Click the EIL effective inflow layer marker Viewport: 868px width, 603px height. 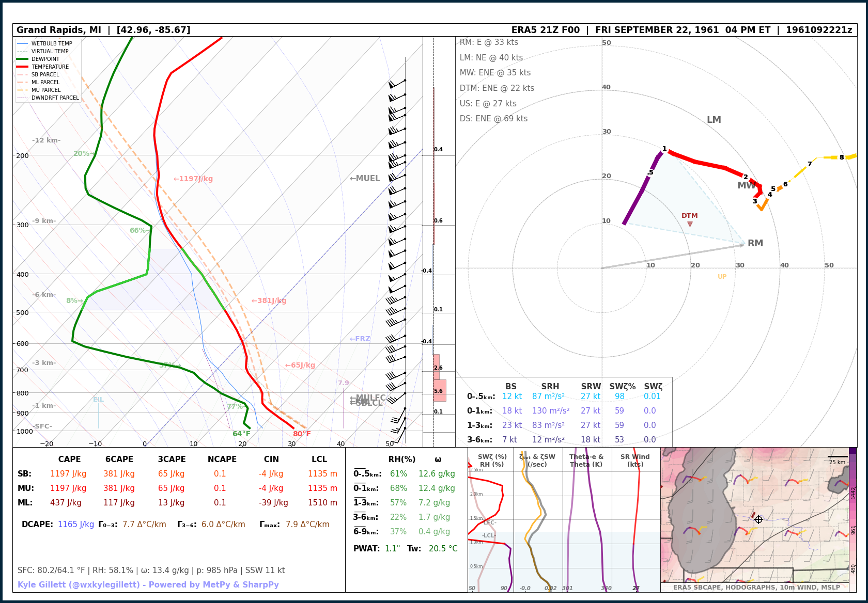[98, 400]
